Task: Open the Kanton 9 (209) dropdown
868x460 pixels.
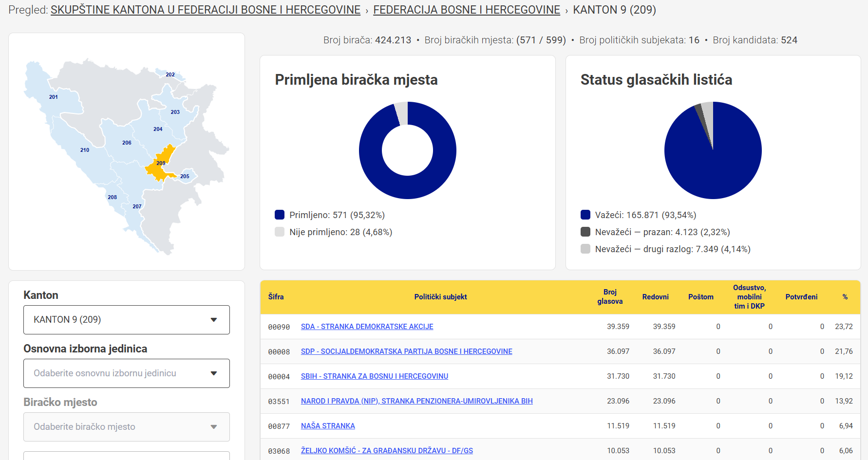Action: [127, 320]
